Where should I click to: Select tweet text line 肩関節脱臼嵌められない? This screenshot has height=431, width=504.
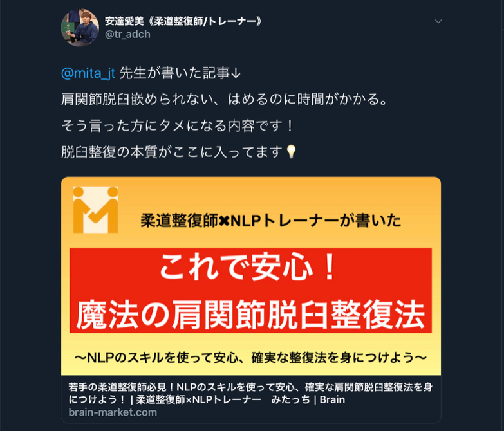pyautogui.click(x=225, y=99)
